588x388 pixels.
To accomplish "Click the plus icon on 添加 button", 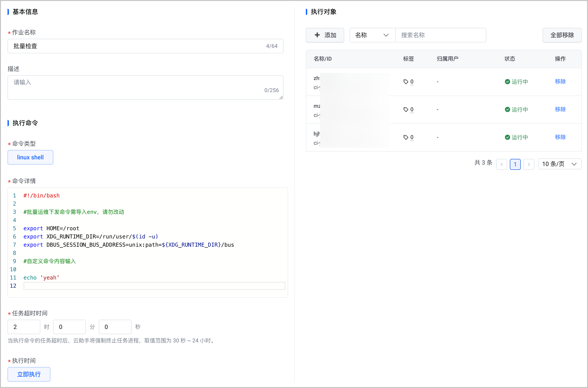I will (x=317, y=35).
